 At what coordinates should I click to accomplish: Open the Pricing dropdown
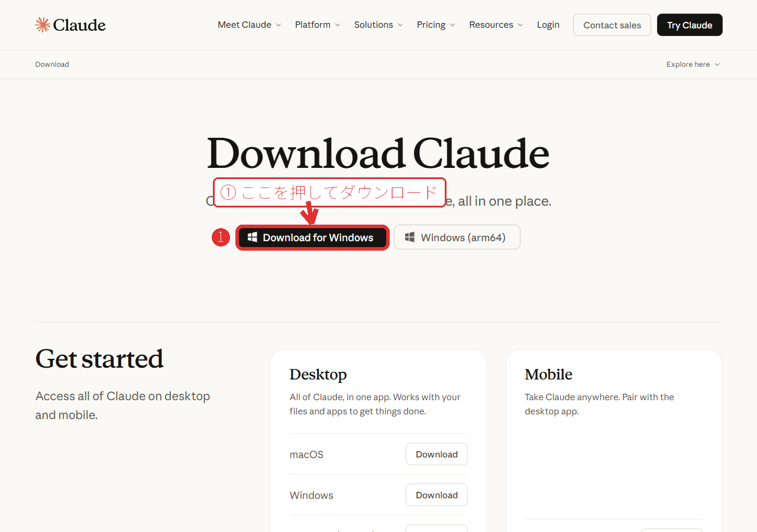click(436, 25)
